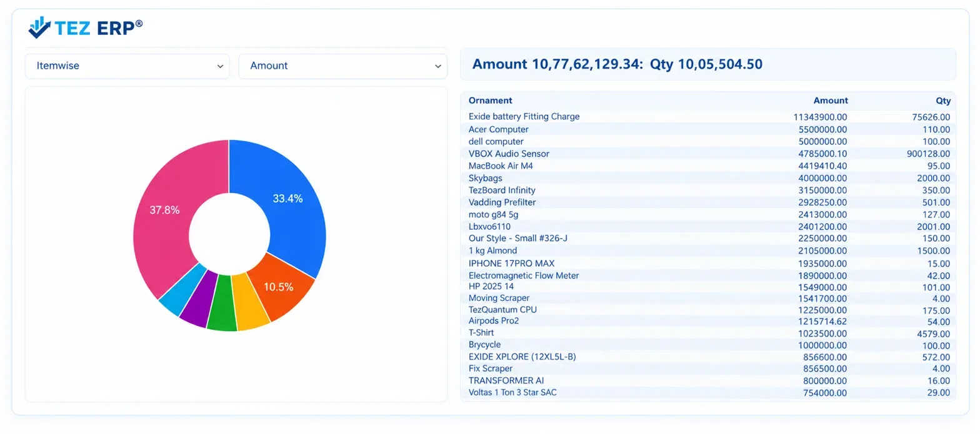Click amount value 4785000.10

[822, 154]
